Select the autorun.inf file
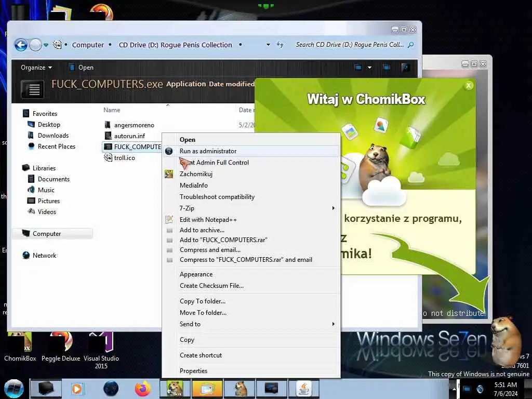This screenshot has width=532, height=399. pos(129,136)
